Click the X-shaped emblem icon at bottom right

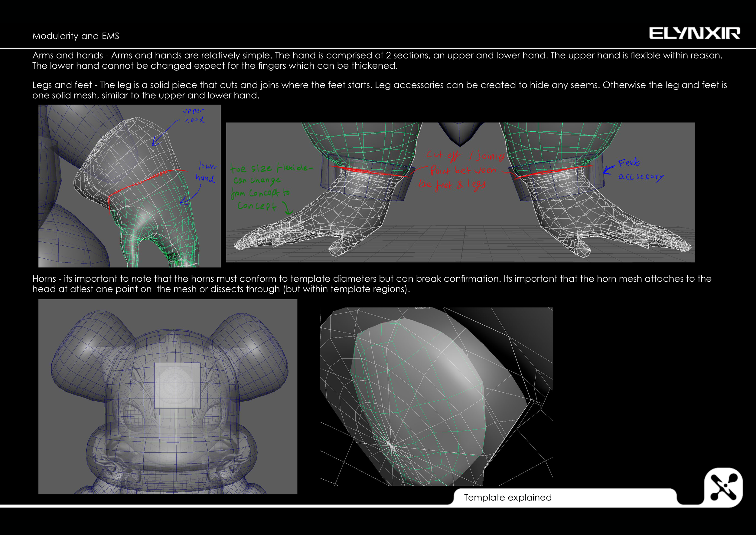click(x=723, y=487)
